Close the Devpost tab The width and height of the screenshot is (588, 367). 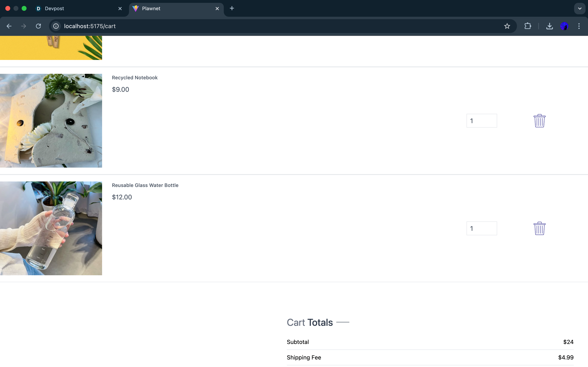point(120,9)
